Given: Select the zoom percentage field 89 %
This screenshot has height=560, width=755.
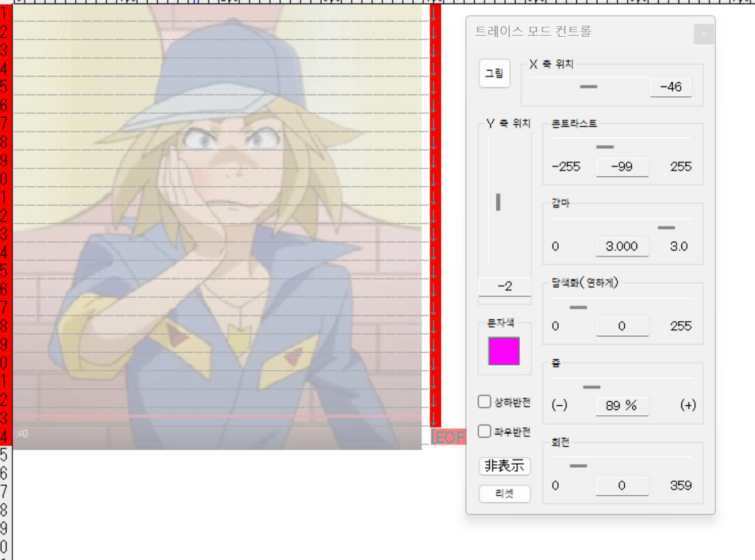Looking at the screenshot, I should (x=622, y=406).
